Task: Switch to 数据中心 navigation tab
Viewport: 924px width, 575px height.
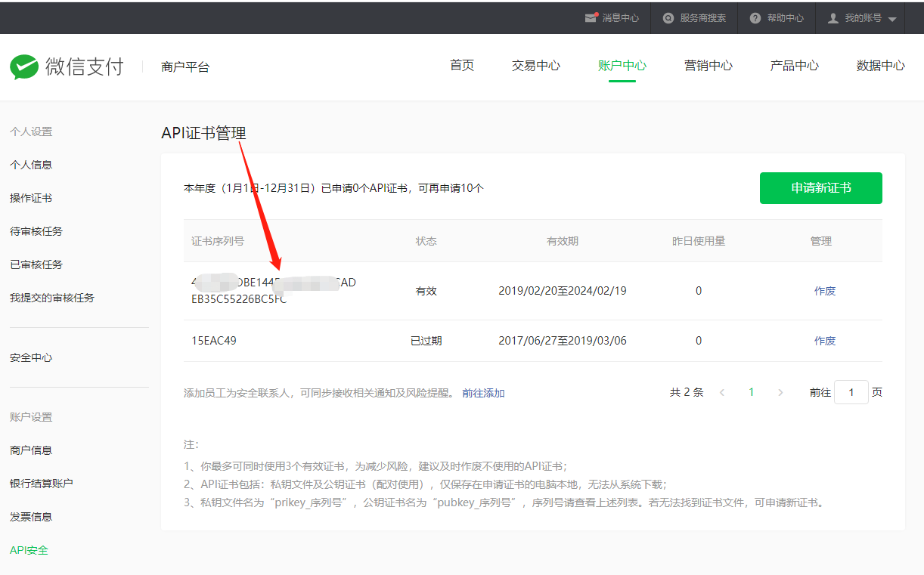Action: click(x=881, y=66)
